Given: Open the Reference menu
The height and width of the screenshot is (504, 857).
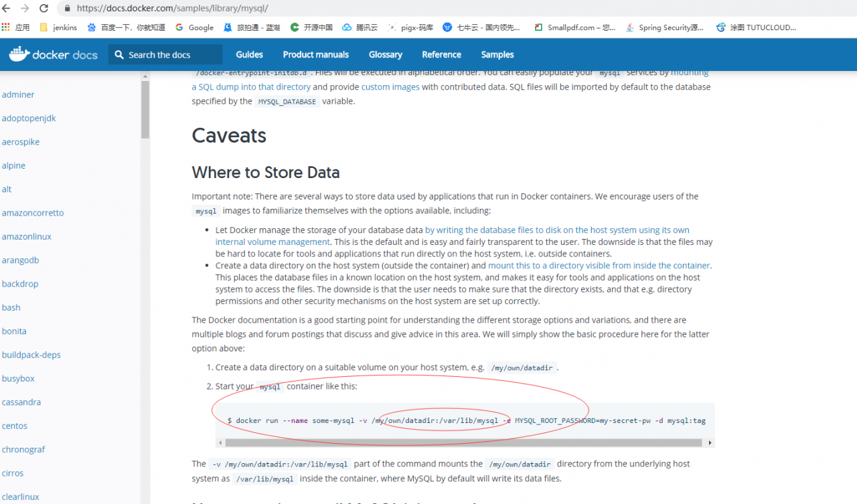Looking at the screenshot, I should tap(441, 55).
